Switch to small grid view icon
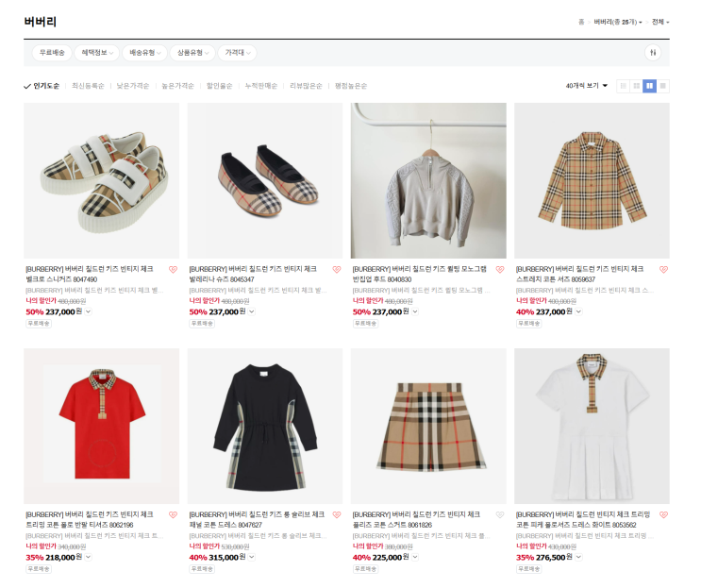Viewport: 701px width, 588px height. [636, 86]
